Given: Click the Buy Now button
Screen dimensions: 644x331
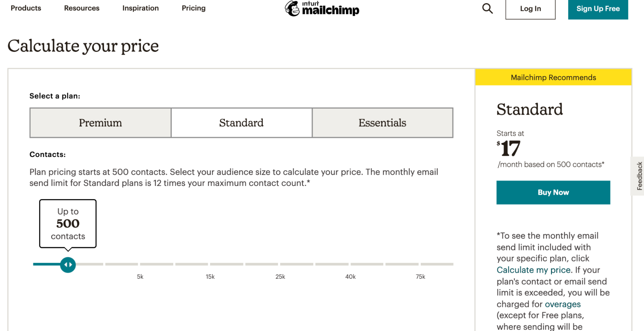Looking at the screenshot, I should click(x=553, y=192).
